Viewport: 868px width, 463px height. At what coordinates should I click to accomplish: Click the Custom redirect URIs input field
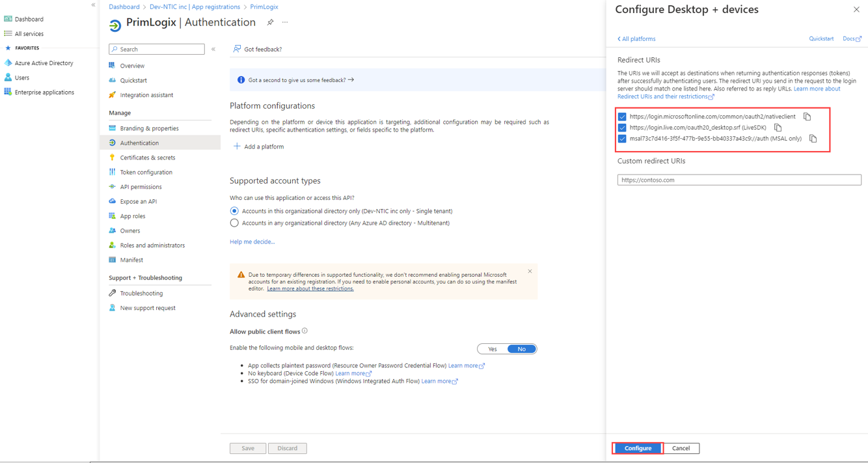(x=739, y=180)
